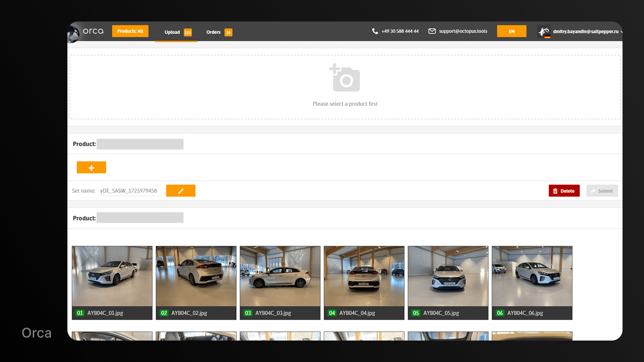Image resolution: width=644 pixels, height=362 pixels.
Task: Click the Set name input field
Action: [129, 191]
